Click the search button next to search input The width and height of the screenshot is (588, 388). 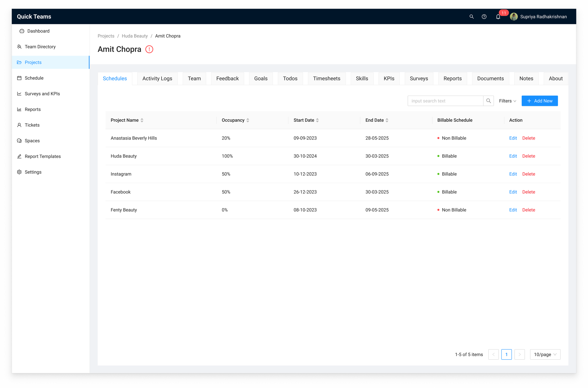[x=488, y=101]
